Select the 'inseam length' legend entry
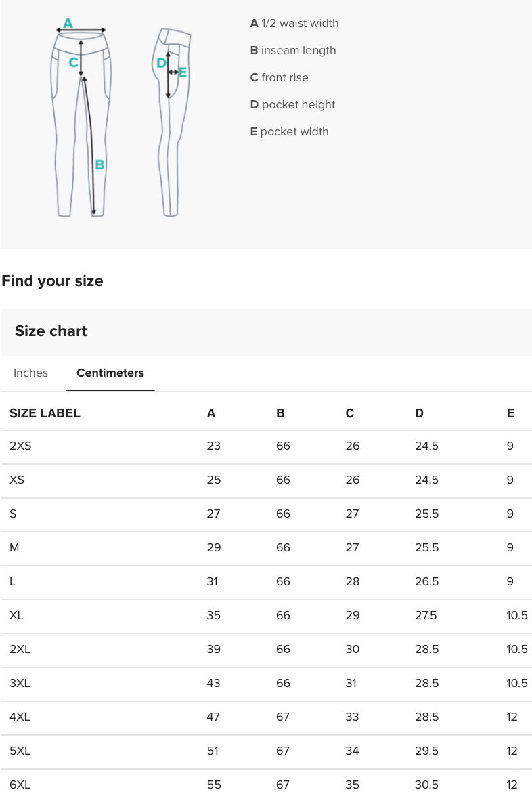This screenshot has height=794, width=532. coord(292,50)
